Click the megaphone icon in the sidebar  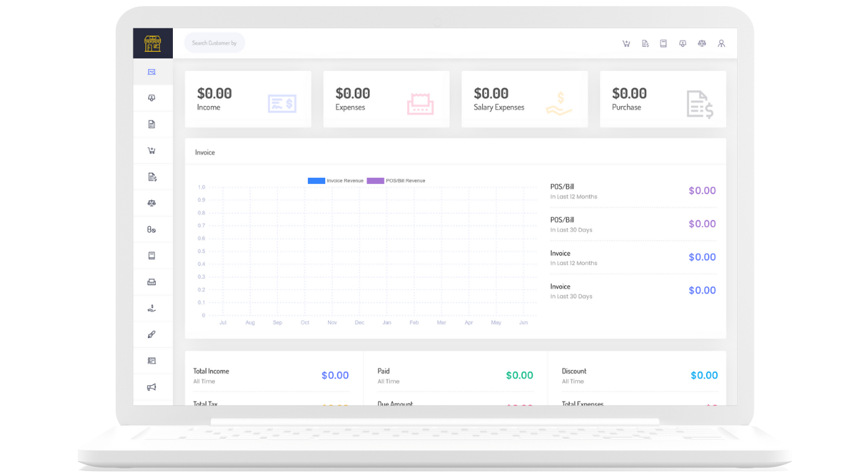point(152,387)
